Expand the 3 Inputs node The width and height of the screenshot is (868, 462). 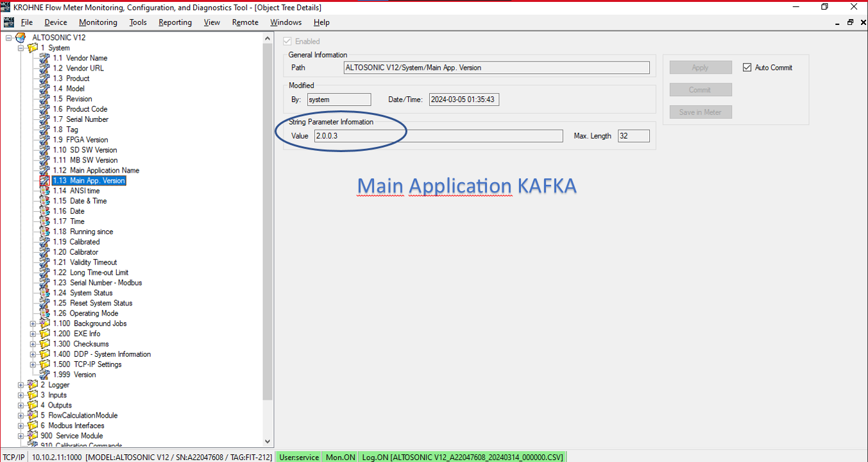21,395
